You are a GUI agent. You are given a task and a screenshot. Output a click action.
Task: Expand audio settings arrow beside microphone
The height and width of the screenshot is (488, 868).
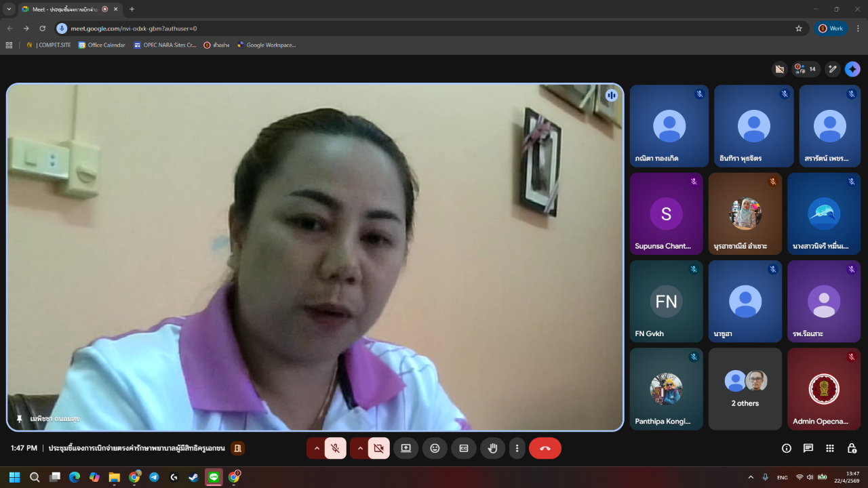click(317, 448)
